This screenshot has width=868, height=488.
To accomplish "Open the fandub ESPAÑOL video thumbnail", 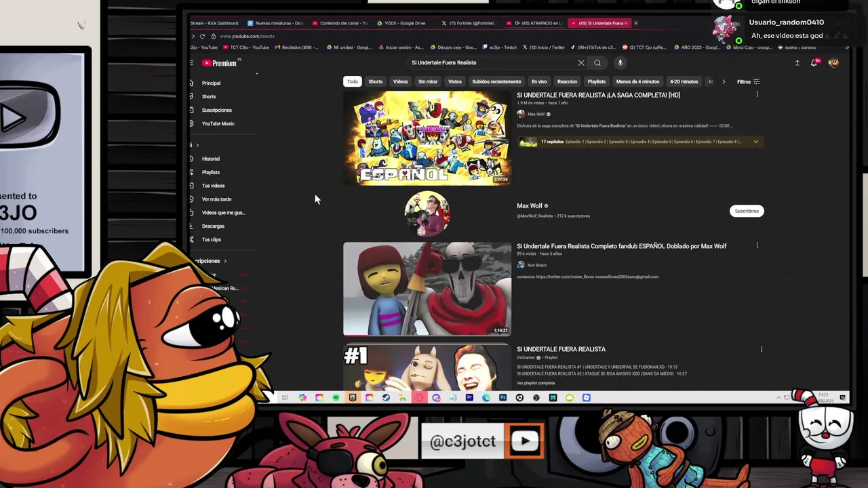I will tap(427, 289).
